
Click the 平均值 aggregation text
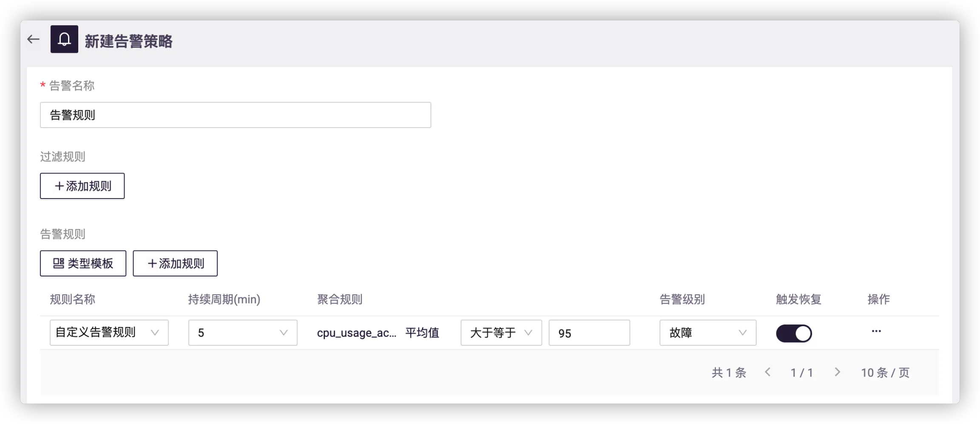tap(422, 333)
